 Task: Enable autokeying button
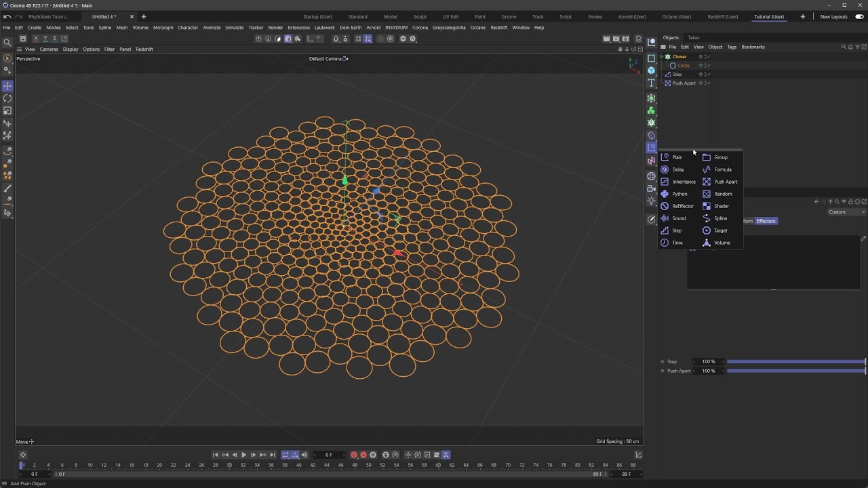click(363, 455)
